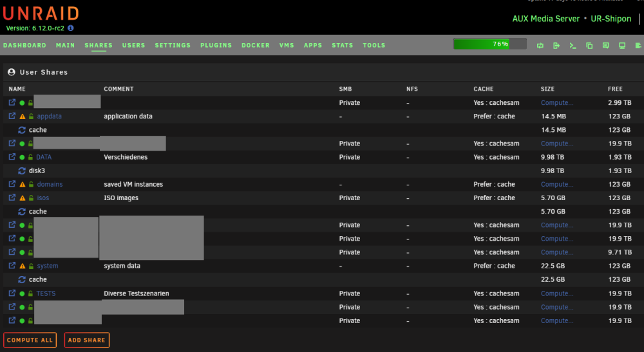
Task: Click the warning triangle on the isos row
Action: click(x=23, y=198)
